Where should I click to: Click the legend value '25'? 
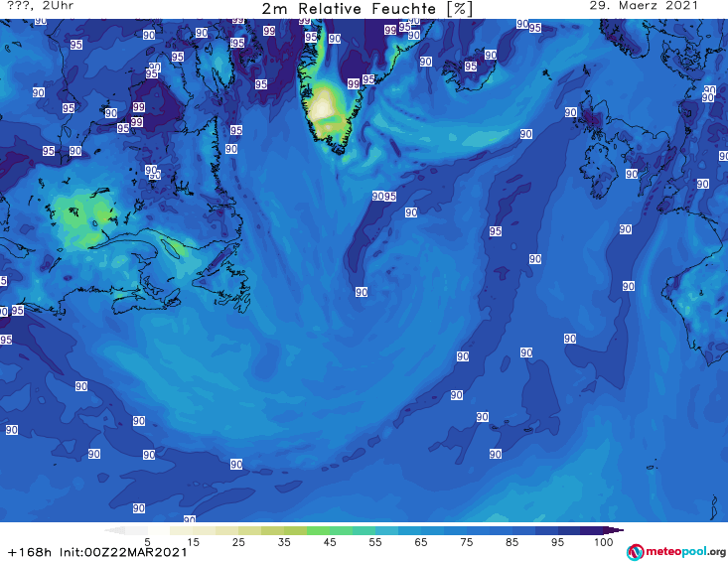coord(238,542)
